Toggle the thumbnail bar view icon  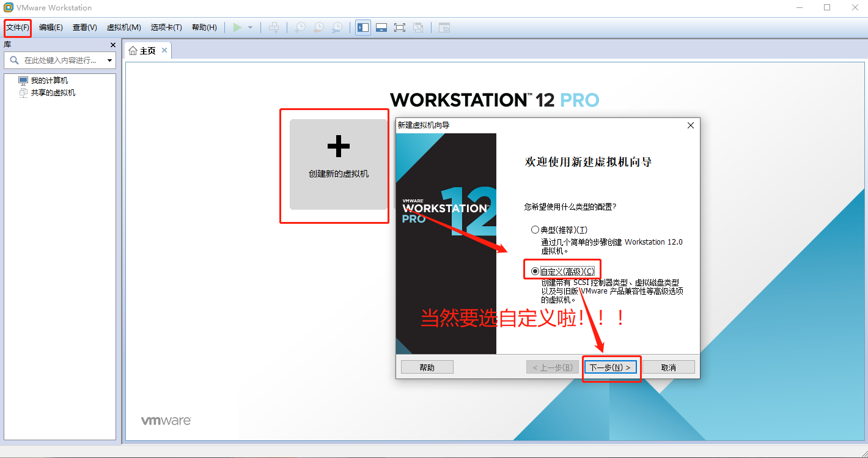[x=381, y=28]
